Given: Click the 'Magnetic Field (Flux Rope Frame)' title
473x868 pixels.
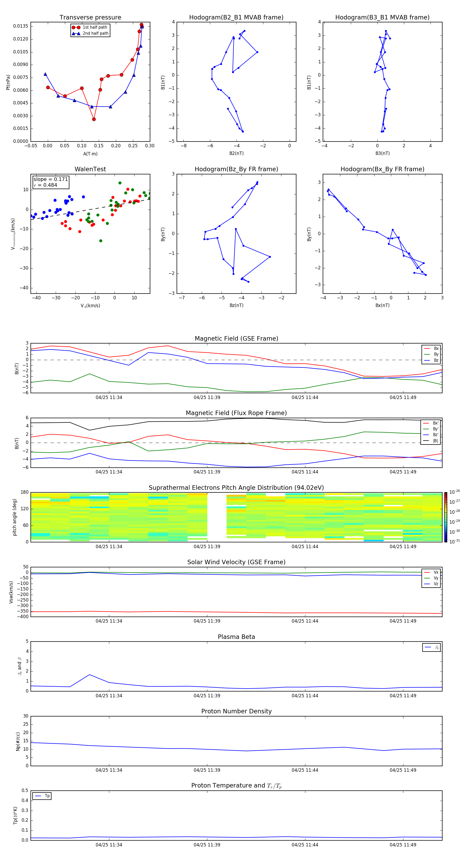Looking at the screenshot, I should (x=236, y=413).
